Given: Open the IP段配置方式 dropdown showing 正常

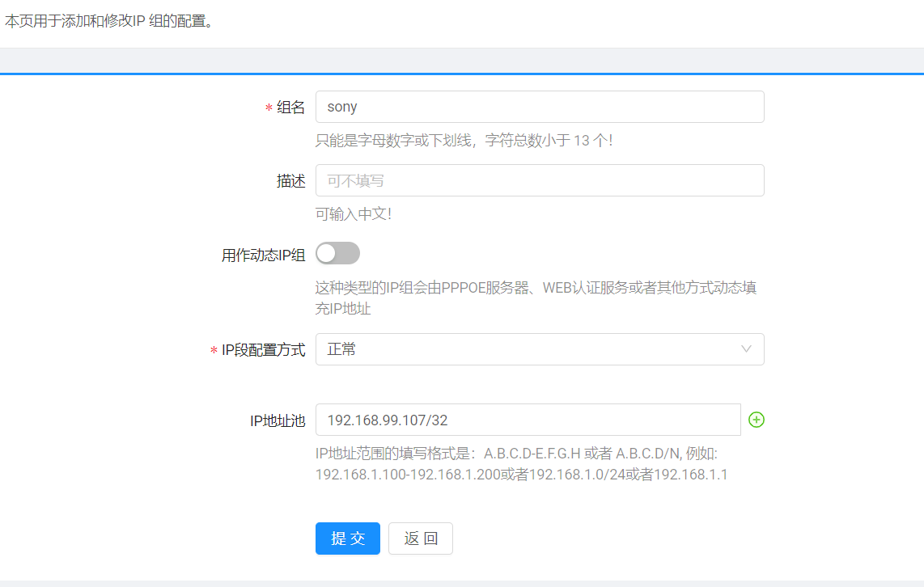Looking at the screenshot, I should (526, 349).
